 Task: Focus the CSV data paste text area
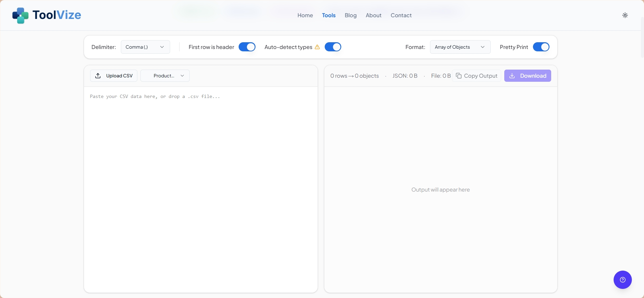201,190
